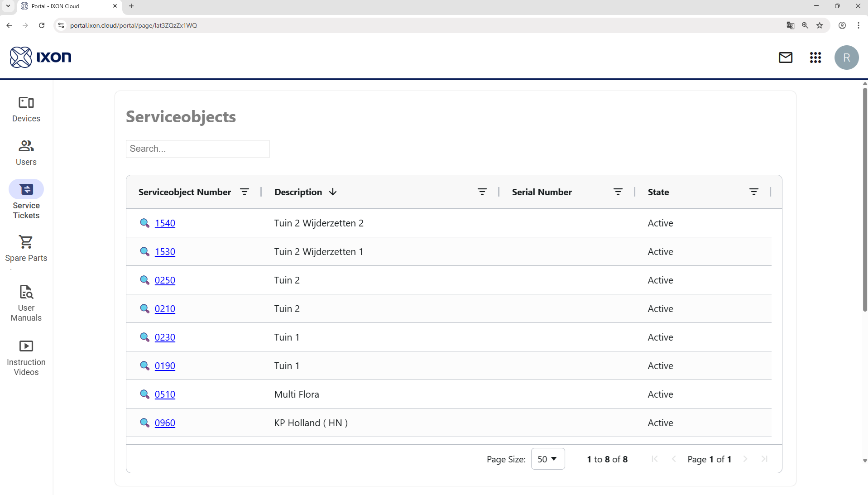Open the Description column filter menu
Image resolution: width=868 pixels, height=495 pixels.
(482, 192)
